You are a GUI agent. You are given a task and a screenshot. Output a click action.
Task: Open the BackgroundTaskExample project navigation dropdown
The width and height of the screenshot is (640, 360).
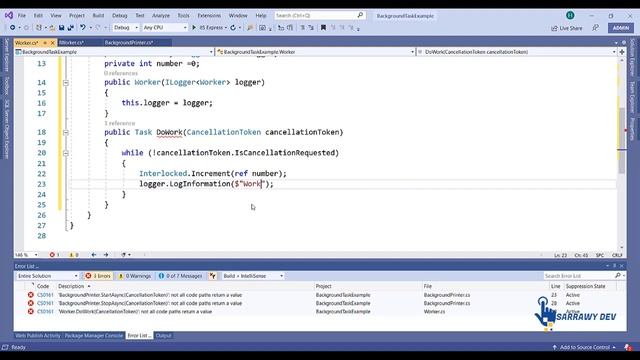pyautogui.click(x=114, y=52)
